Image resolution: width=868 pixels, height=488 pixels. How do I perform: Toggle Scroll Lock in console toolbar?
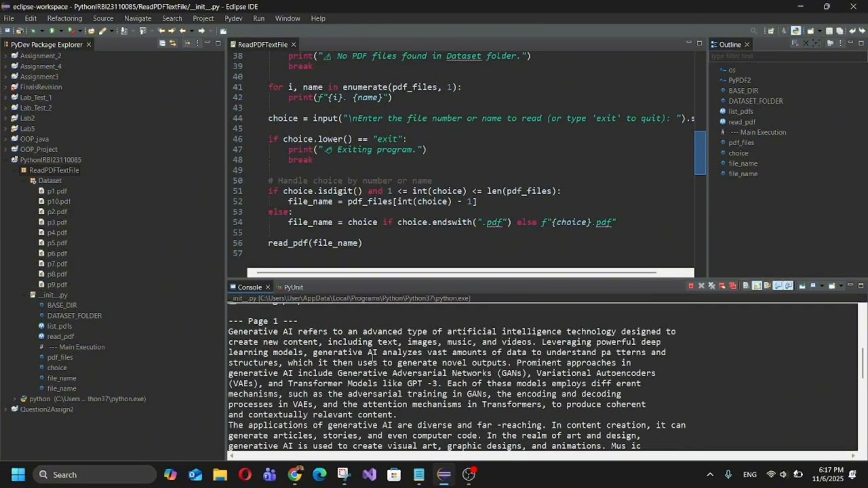coord(757,286)
